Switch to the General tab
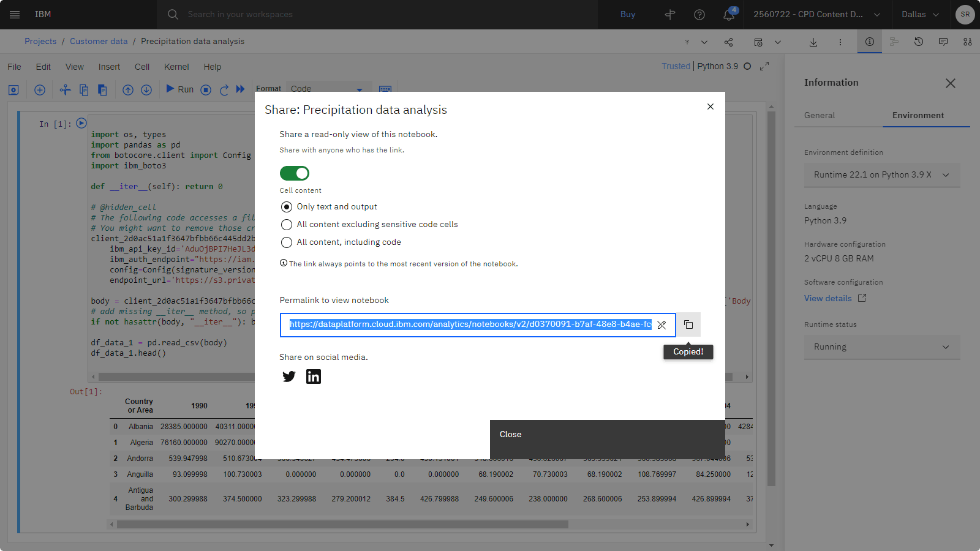The width and height of the screenshot is (980, 551). 820,115
